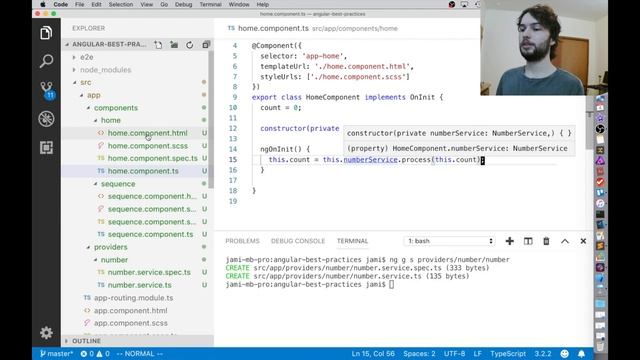The image size is (640, 360).
Task: Open home.component.html file
Action: 147,133
